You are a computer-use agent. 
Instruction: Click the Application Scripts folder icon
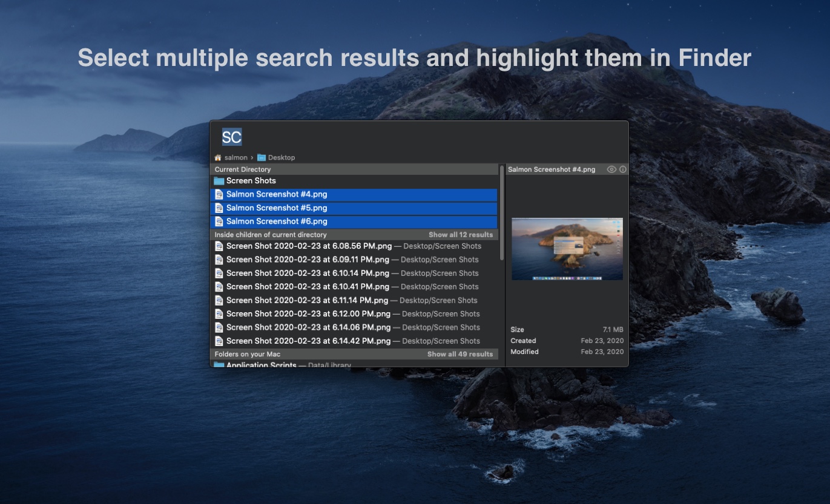pos(219,365)
